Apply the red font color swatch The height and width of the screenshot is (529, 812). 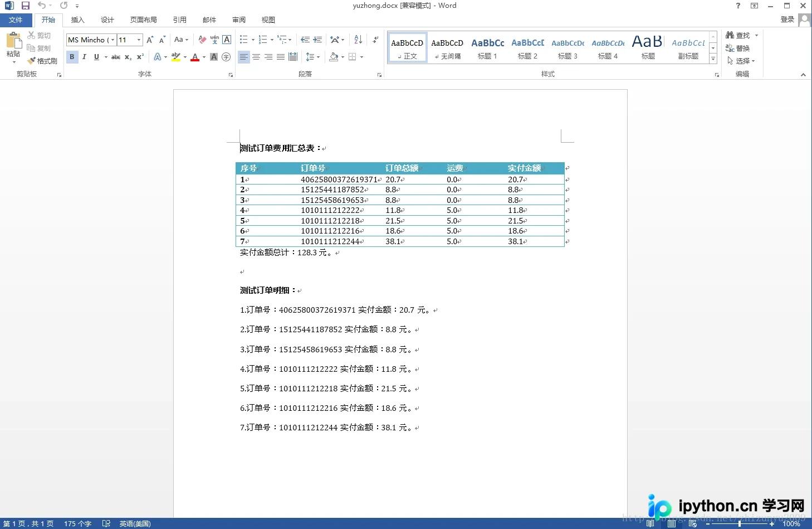195,57
